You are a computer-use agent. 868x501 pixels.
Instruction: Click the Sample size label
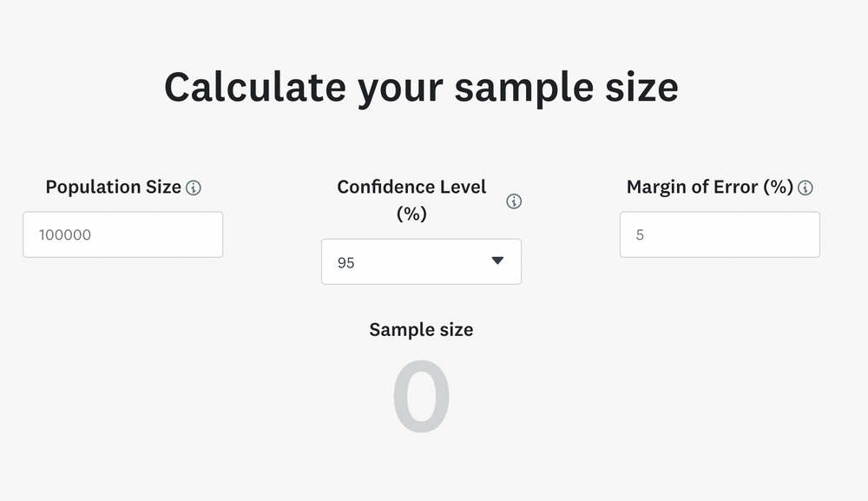[421, 329]
